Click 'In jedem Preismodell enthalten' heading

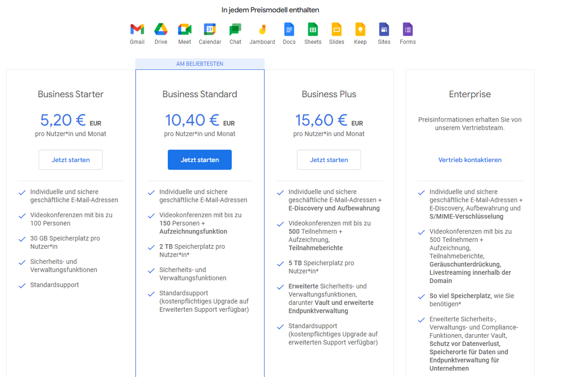click(270, 10)
